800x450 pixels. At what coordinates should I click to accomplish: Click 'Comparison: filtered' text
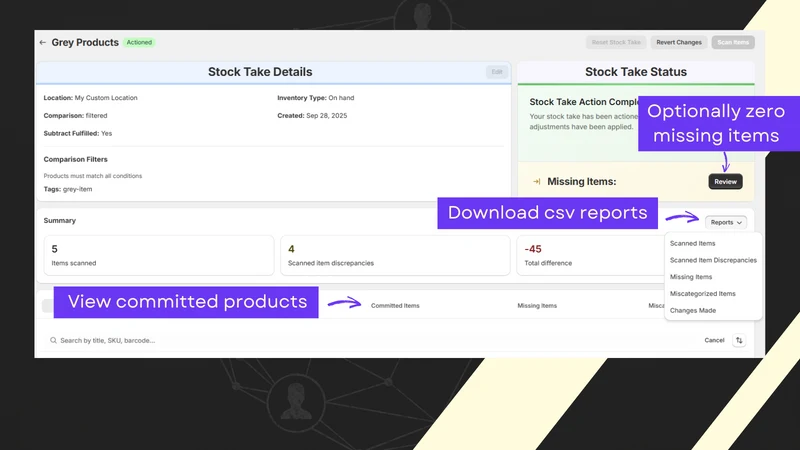pos(75,116)
